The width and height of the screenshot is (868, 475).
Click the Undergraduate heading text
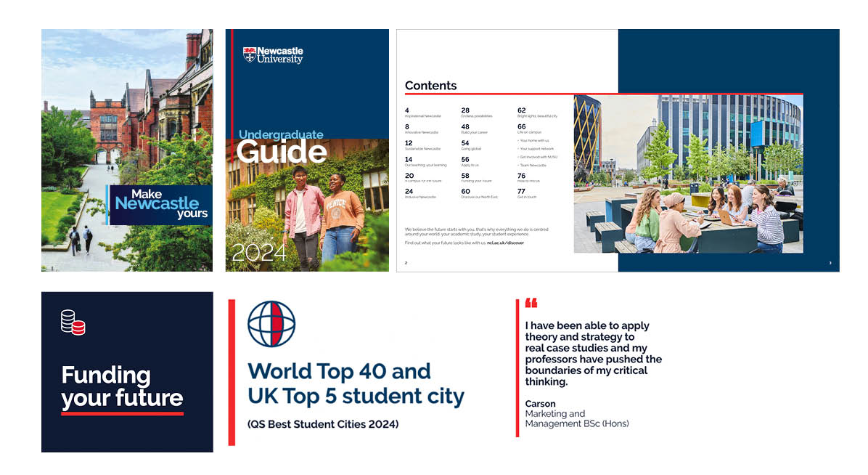(x=281, y=134)
